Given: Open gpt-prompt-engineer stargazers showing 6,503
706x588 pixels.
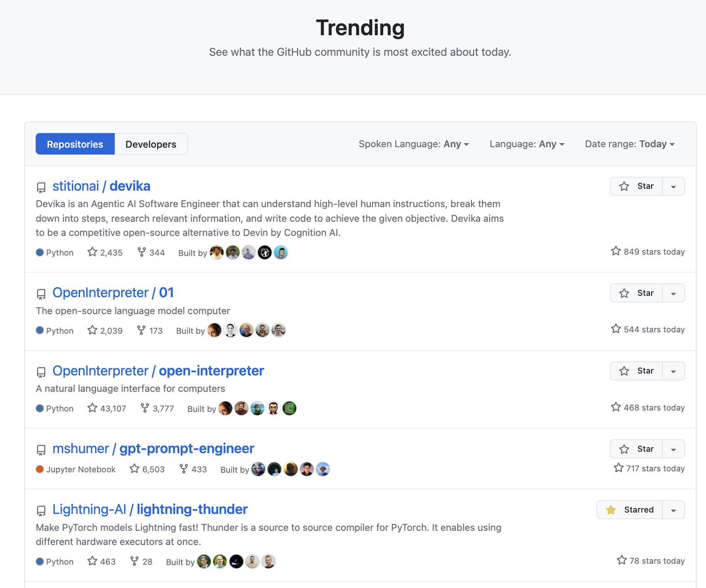Looking at the screenshot, I should pos(147,469).
